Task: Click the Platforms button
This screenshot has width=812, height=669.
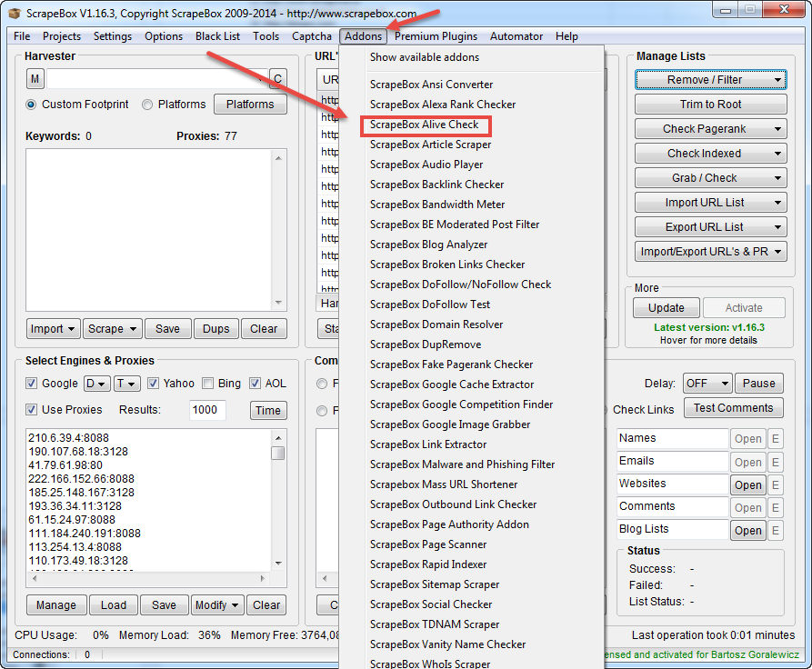Action: pos(250,105)
